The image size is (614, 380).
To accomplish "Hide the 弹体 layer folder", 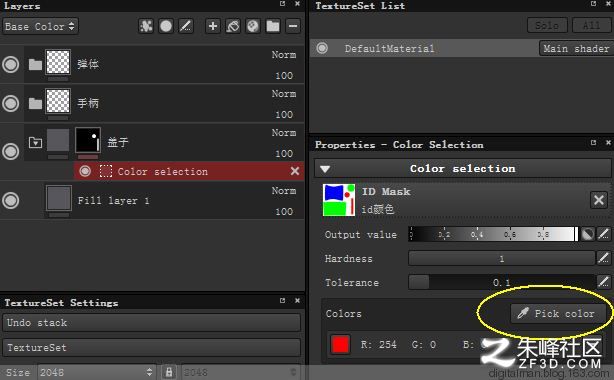I will (x=11, y=64).
